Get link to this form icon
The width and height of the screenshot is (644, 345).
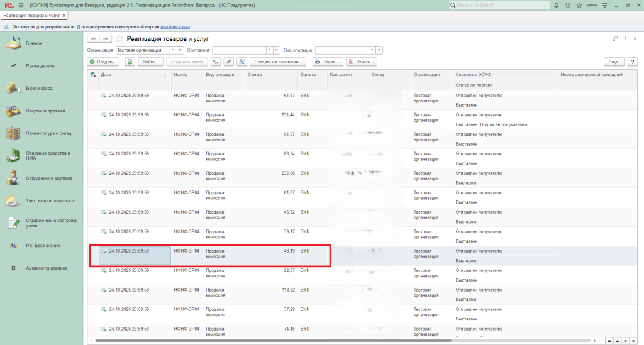point(614,39)
